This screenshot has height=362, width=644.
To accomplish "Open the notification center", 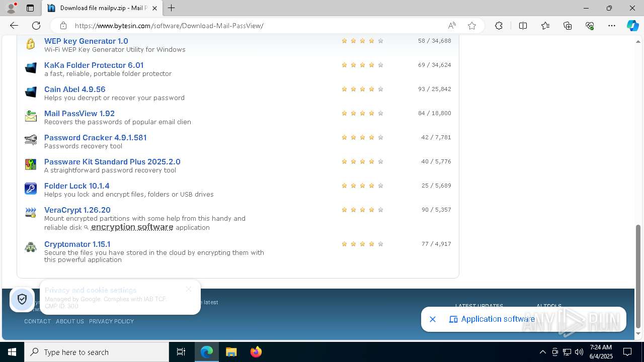I will [x=628, y=352].
